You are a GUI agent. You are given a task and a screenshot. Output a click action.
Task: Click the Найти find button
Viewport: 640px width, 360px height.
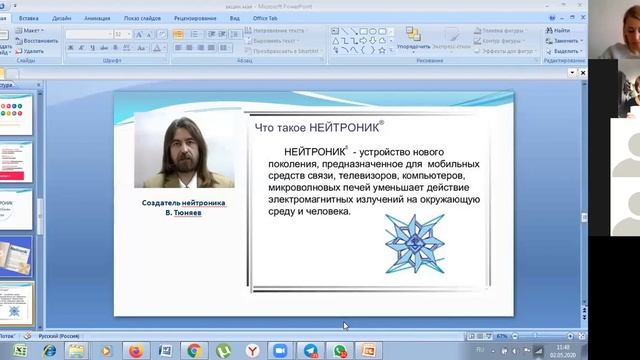[x=558, y=31]
